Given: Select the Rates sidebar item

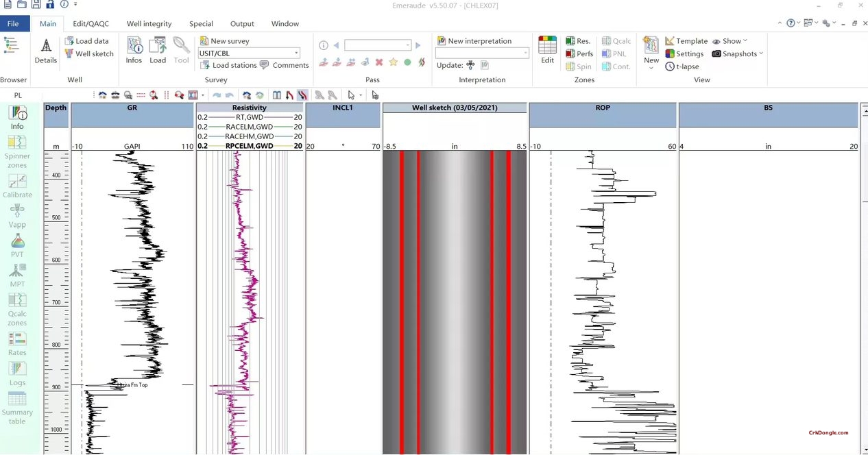Looking at the screenshot, I should click(17, 344).
